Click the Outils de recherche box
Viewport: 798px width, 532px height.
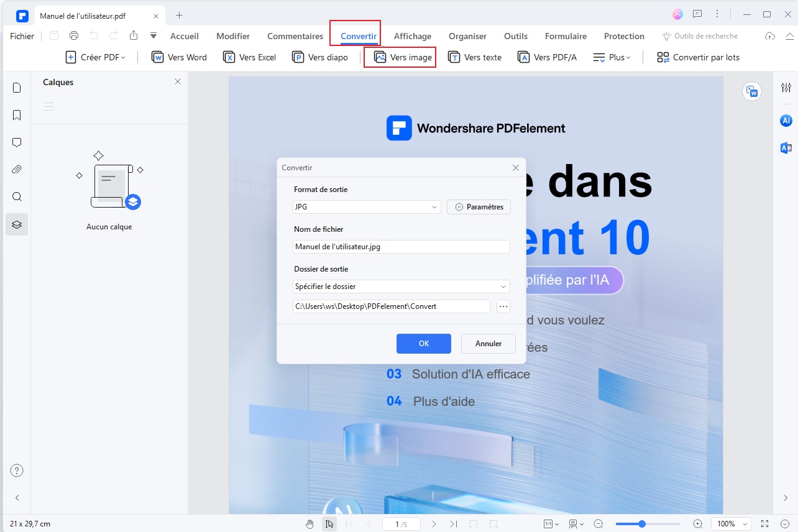[700, 36]
